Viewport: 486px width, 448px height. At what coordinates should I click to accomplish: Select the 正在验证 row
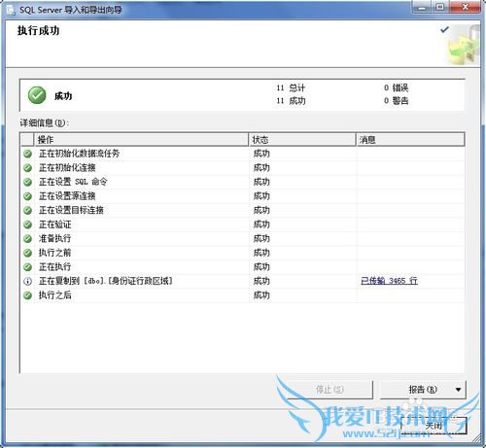coord(242,224)
